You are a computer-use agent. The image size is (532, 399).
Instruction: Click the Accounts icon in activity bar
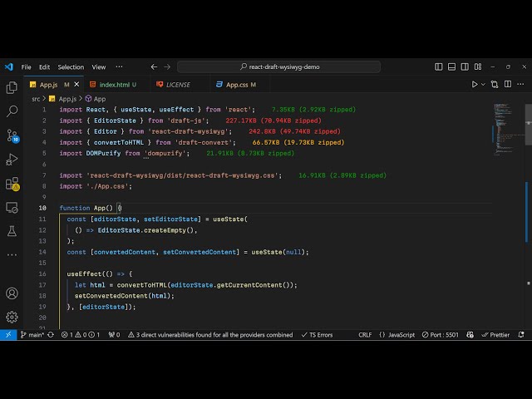pyautogui.click(x=12, y=293)
